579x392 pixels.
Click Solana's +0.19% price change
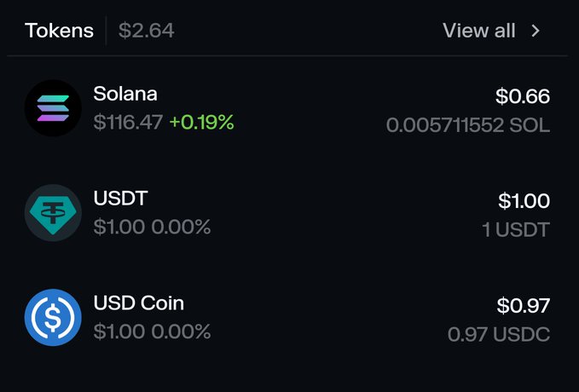point(201,123)
